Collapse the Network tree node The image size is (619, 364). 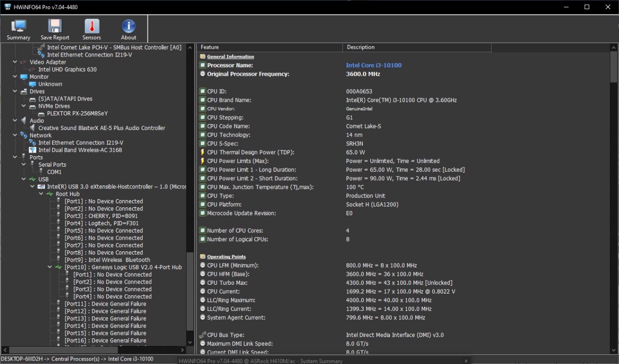click(x=15, y=135)
